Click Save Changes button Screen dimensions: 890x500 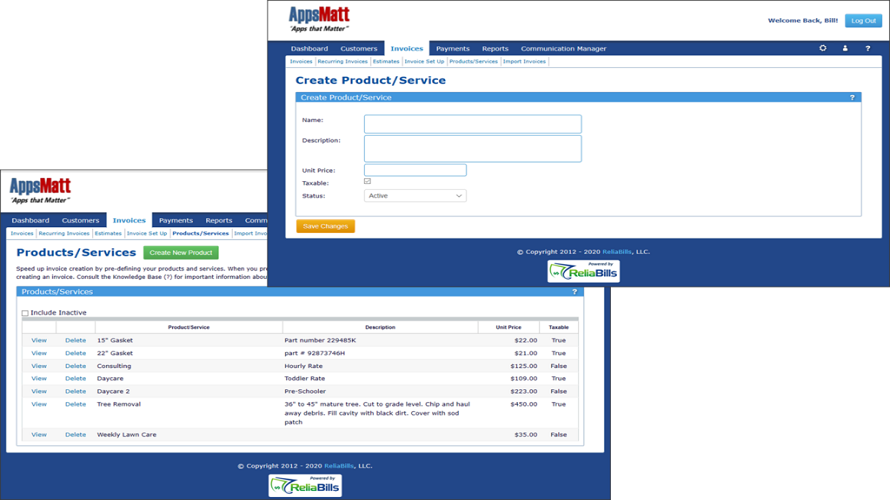(325, 226)
